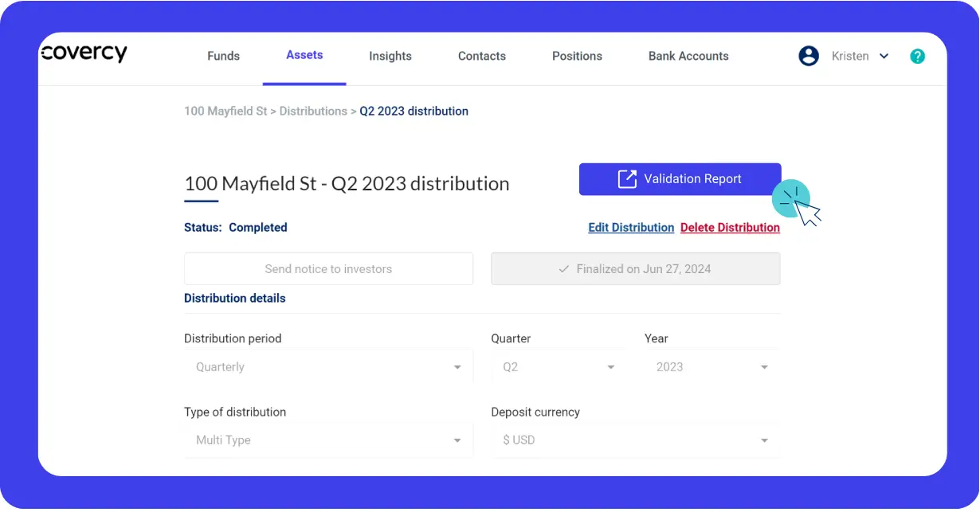Open the Year dropdown showing 2023
This screenshot has width=980, height=512.
pyautogui.click(x=764, y=366)
